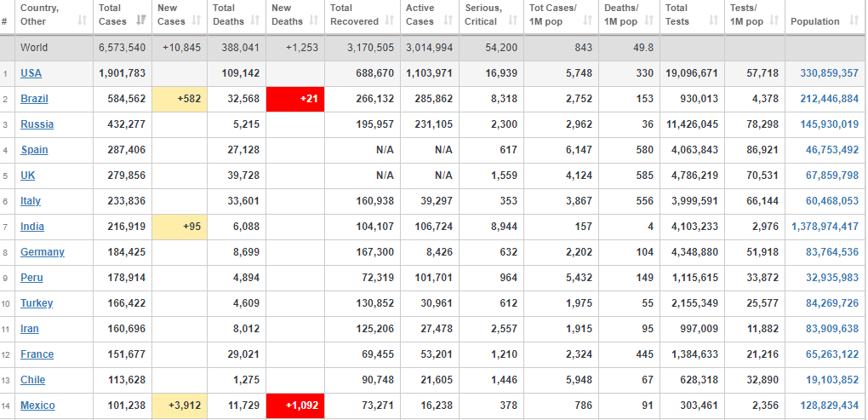Open the Peru country link
Image resolution: width=868 pixels, height=420 pixels.
(31, 277)
